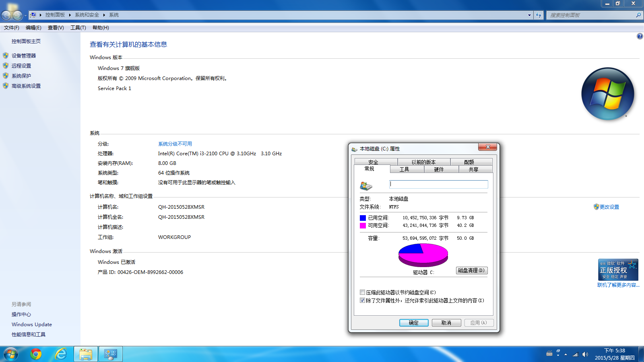
Task: Toggle 压缩此驱动器以节约磁盘空间 checkbox
Action: [x=362, y=292]
